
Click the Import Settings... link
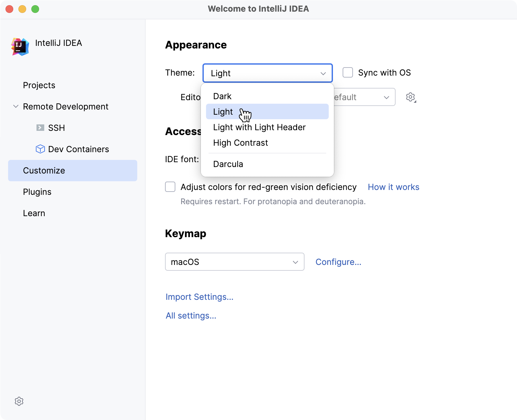[x=200, y=297]
